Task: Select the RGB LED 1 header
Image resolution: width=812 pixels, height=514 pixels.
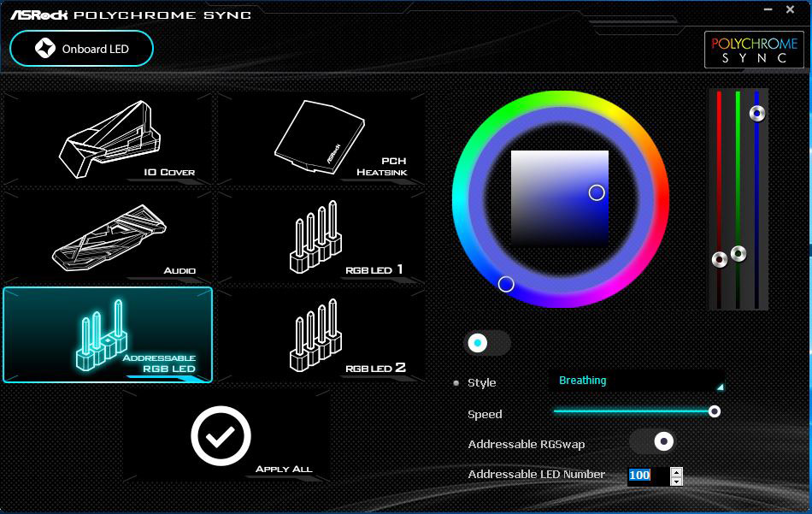Action: pos(321,237)
